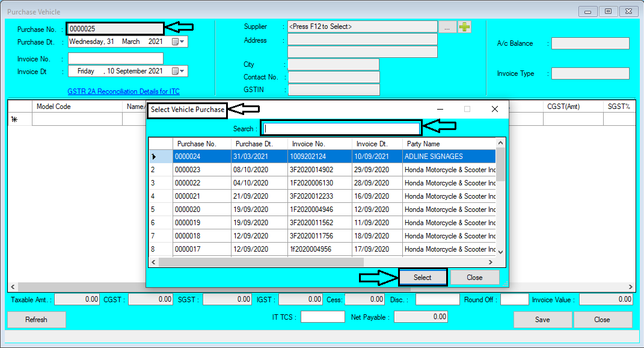Add new supplier with green plus icon
644x348 pixels.
pos(465,26)
